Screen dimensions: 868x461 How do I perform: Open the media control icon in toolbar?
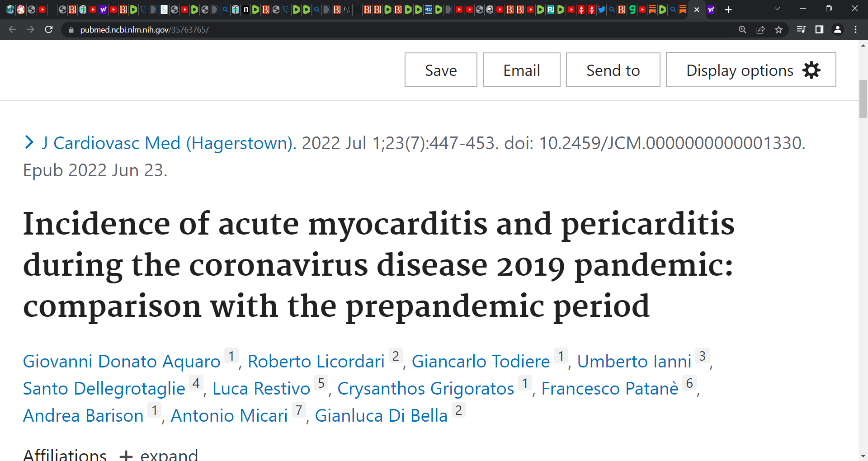(x=801, y=29)
